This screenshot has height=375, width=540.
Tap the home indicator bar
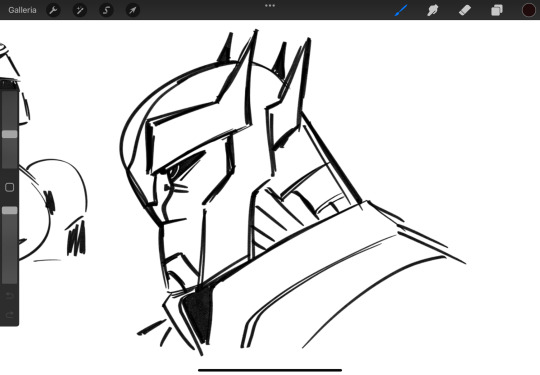(270, 370)
